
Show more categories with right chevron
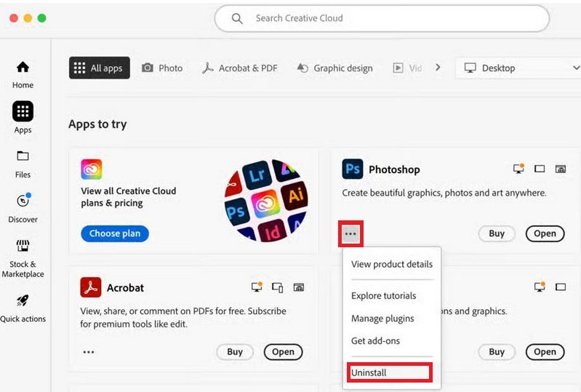pos(438,67)
